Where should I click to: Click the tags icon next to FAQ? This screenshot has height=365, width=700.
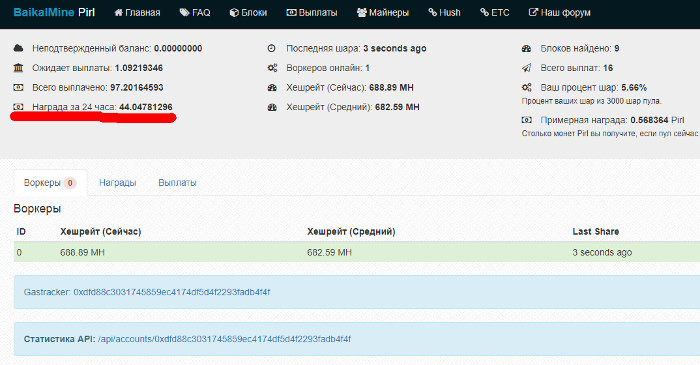[184, 12]
